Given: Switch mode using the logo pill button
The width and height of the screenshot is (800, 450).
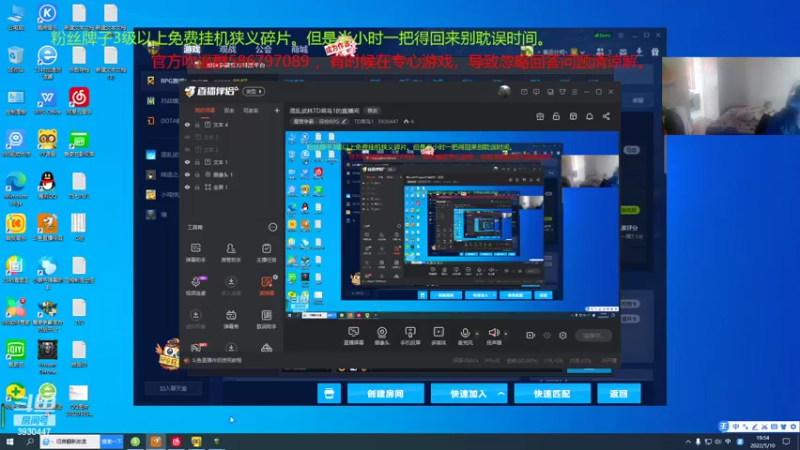Looking at the screenshot, I should tap(254, 92).
